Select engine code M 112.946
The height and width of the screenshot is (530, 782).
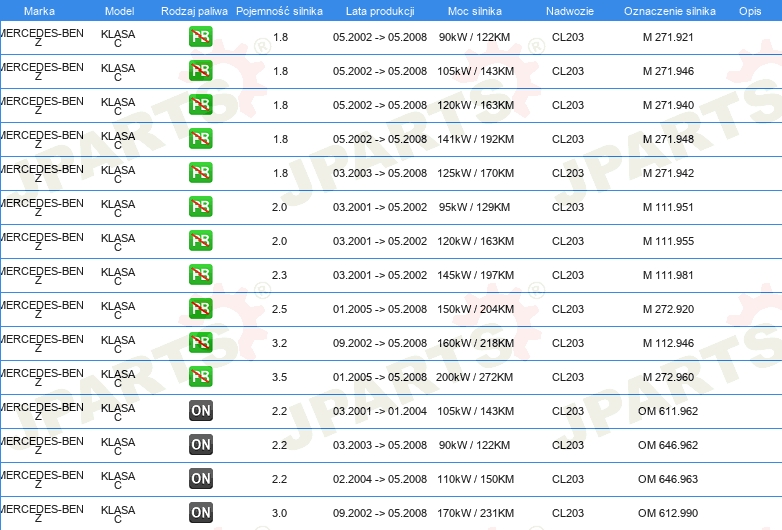pos(668,343)
